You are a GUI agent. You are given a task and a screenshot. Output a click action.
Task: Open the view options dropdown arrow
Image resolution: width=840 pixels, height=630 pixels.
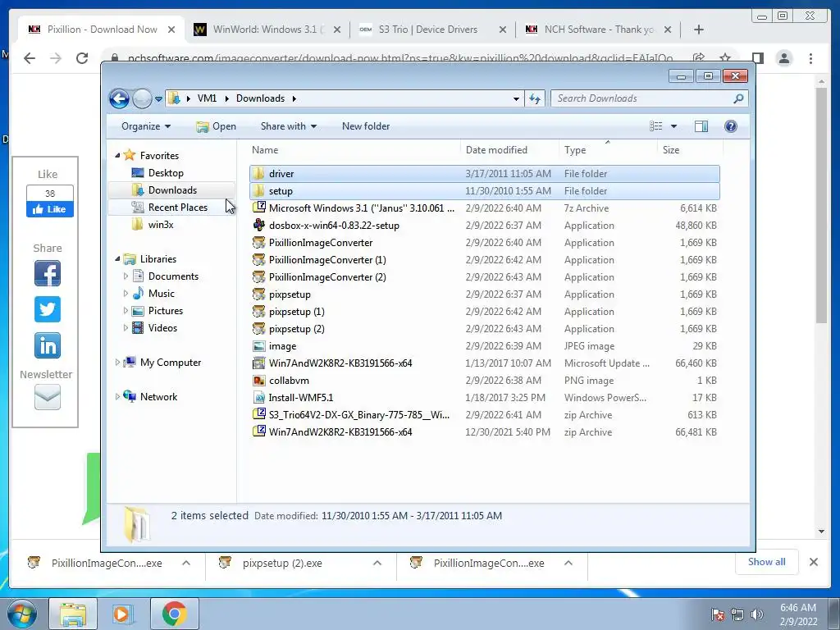tap(673, 126)
